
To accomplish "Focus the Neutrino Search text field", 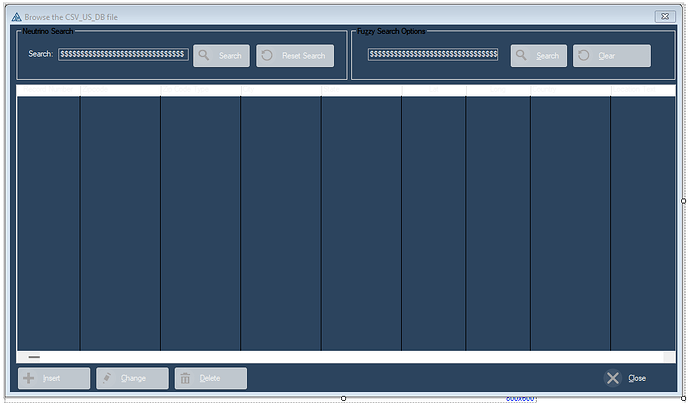I will (122, 55).
